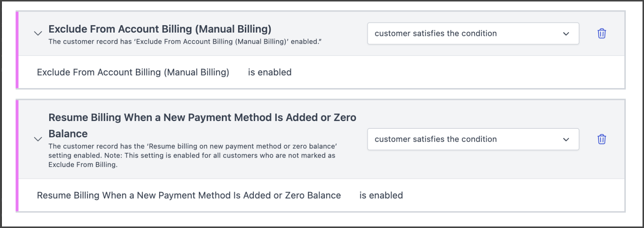Image resolution: width=644 pixels, height=228 pixels.
Task: Click "is enabled" in the Resume Billing rule
Action: [x=381, y=195]
